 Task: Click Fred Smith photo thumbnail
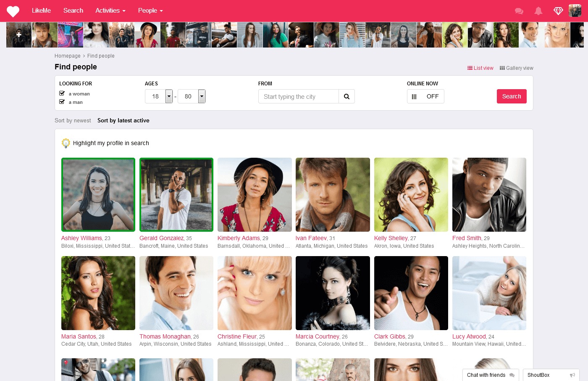489,195
